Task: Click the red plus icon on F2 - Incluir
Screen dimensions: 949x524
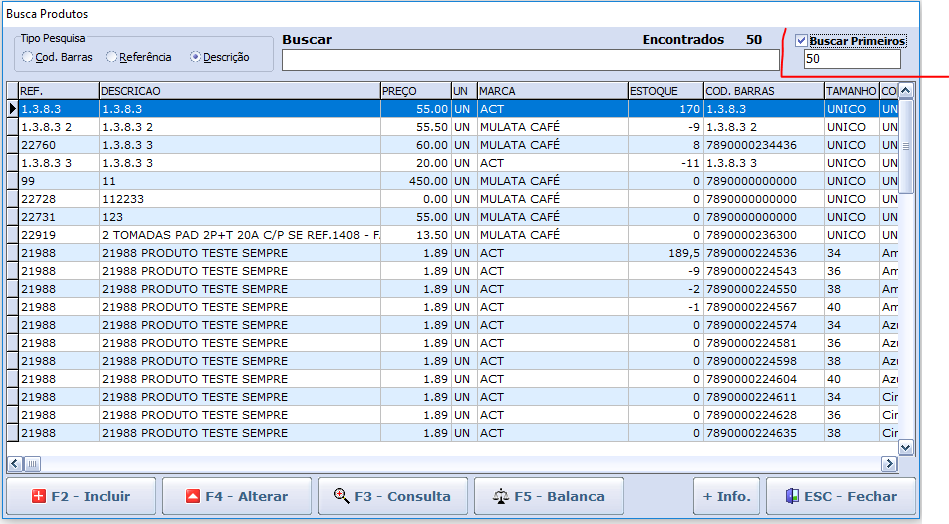Action: pyautogui.click(x=39, y=496)
